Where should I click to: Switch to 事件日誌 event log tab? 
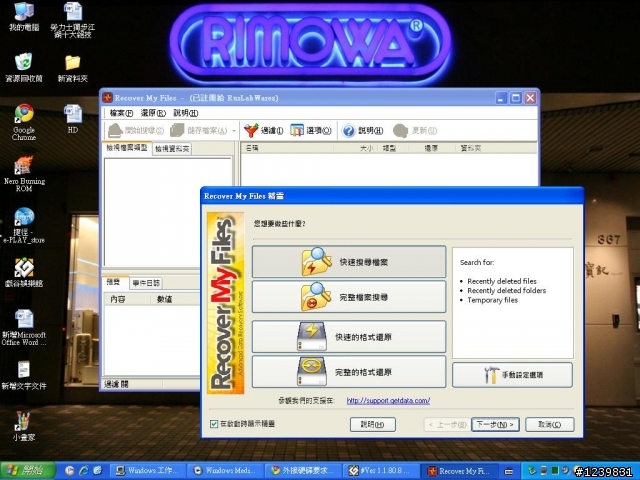click(x=146, y=283)
